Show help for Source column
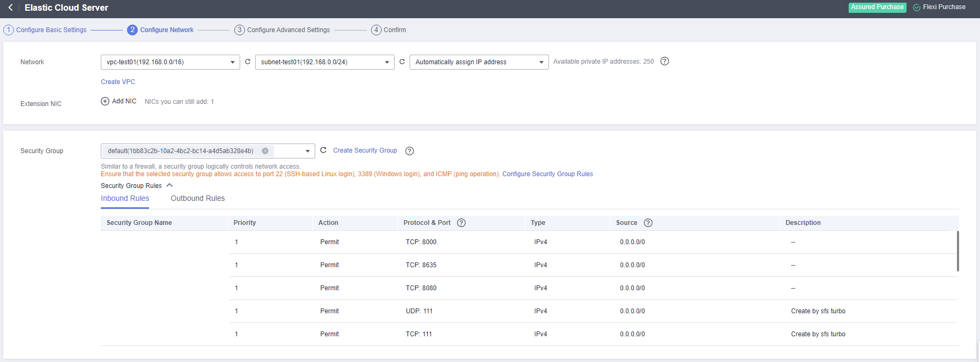 648,223
